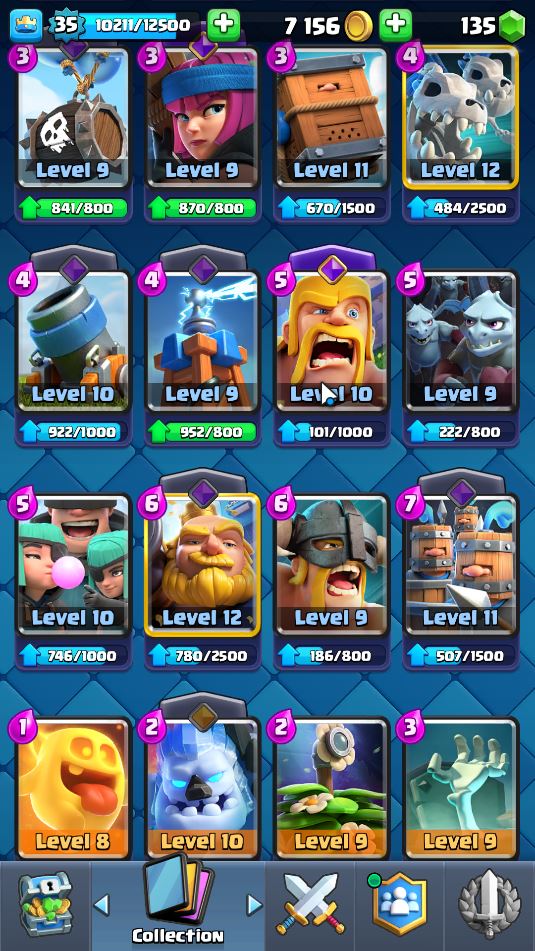Tap the gold coin icon

tap(358, 25)
